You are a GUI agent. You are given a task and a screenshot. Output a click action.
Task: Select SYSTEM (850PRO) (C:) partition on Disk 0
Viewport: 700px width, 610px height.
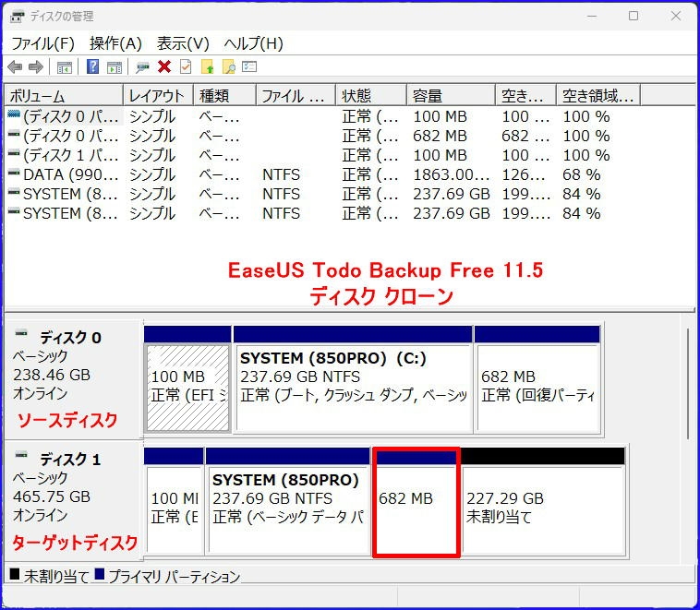[x=353, y=379]
